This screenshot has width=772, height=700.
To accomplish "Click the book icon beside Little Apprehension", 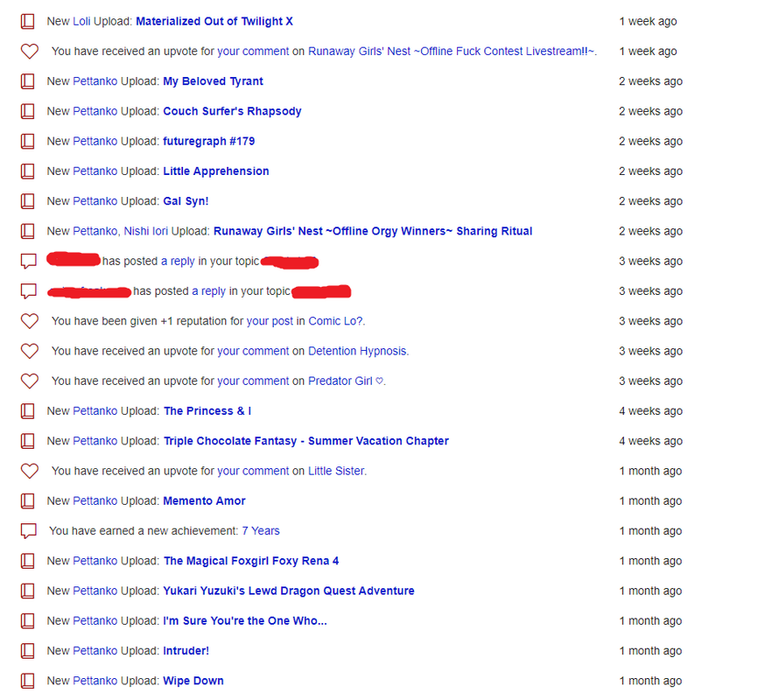I will tap(28, 171).
